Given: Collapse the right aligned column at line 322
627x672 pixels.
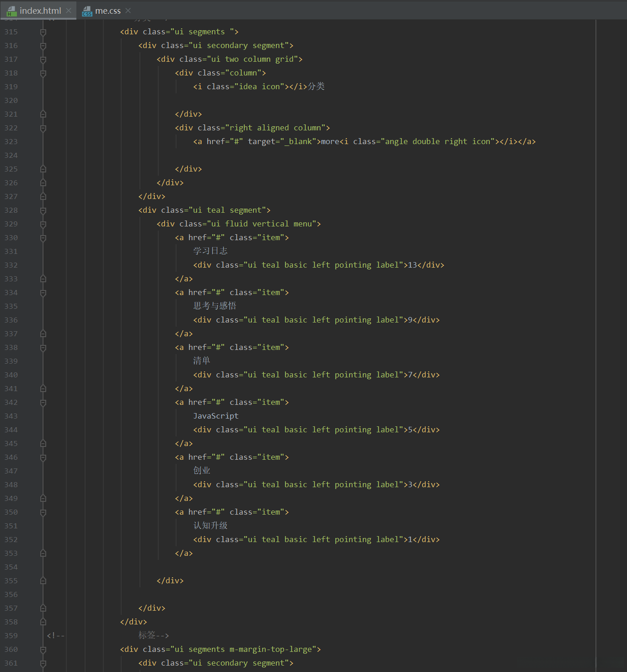Looking at the screenshot, I should (43, 128).
